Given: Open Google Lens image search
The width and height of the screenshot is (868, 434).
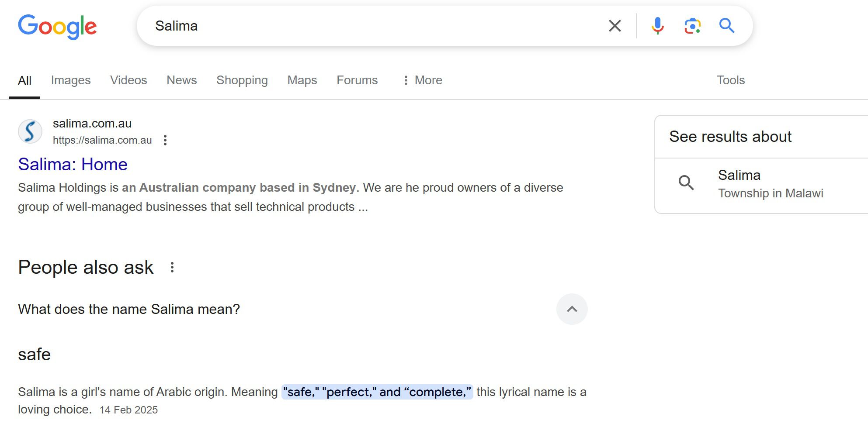Looking at the screenshot, I should 692,26.
